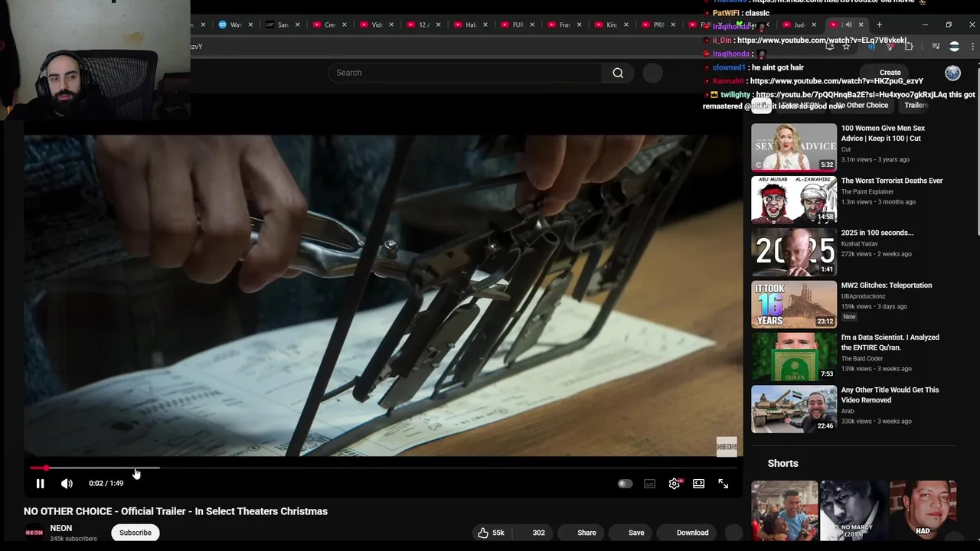Click into the YouTube Search field
Image resolution: width=980 pixels, height=551 pixels.
(465, 73)
